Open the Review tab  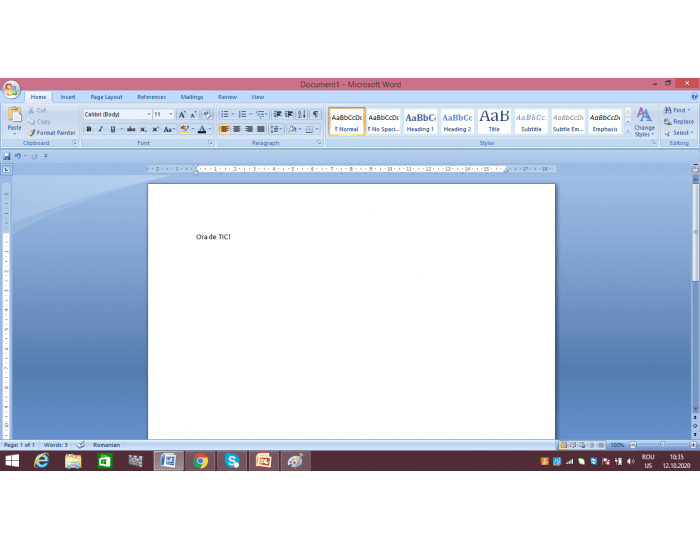pos(227,97)
